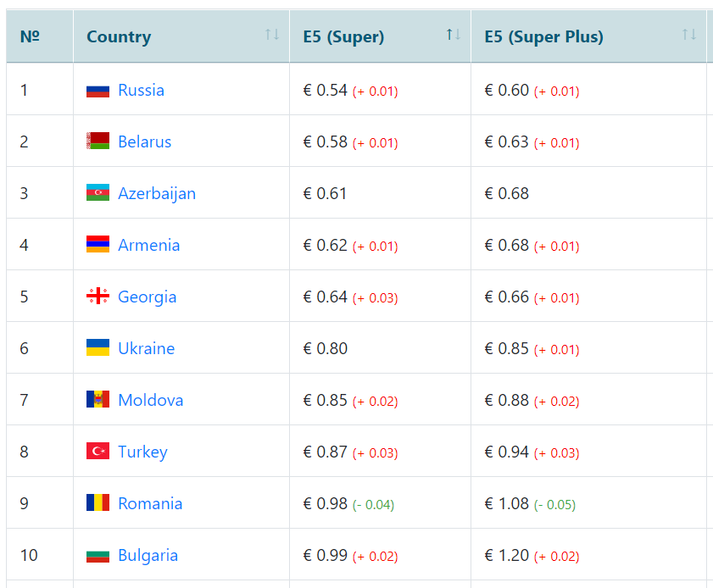Click the Georgia flag icon
713x588 pixels.
click(97, 297)
